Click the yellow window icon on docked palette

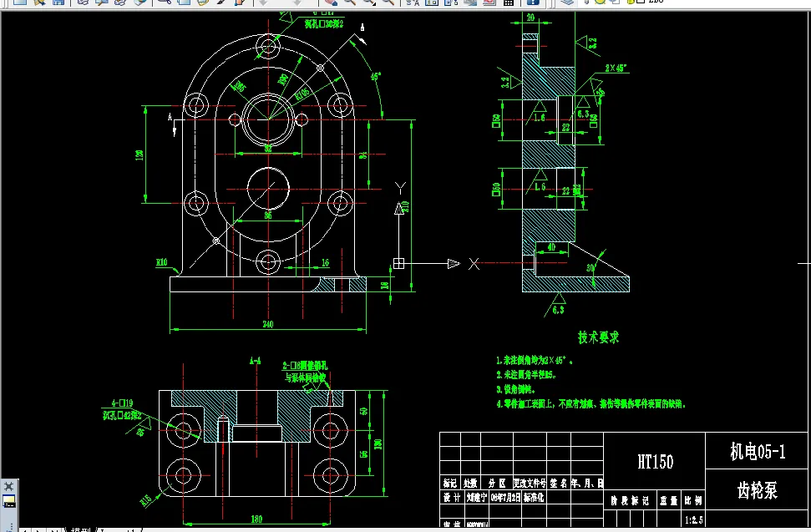[9, 501]
